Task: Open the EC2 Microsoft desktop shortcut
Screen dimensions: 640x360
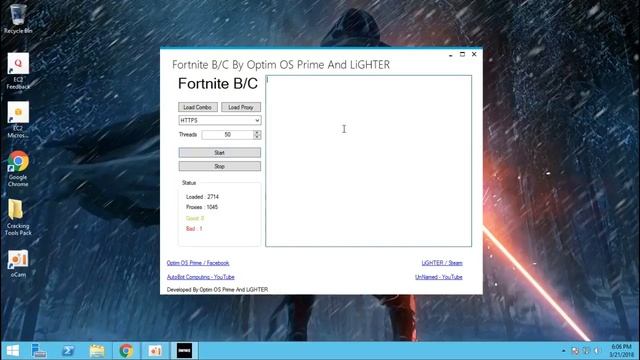Action: tap(18, 120)
